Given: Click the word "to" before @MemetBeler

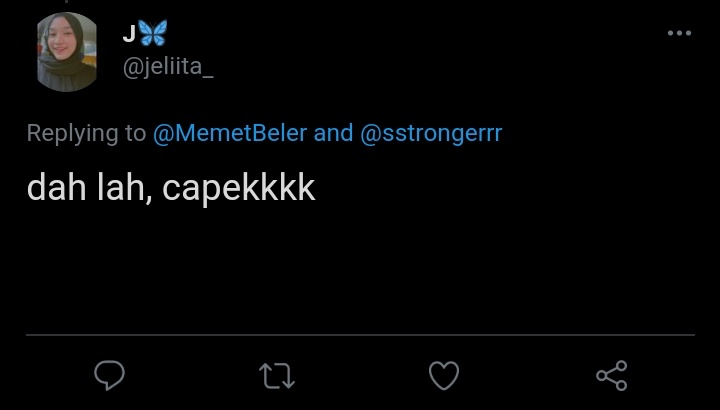Looking at the screenshot, I should [x=136, y=133].
